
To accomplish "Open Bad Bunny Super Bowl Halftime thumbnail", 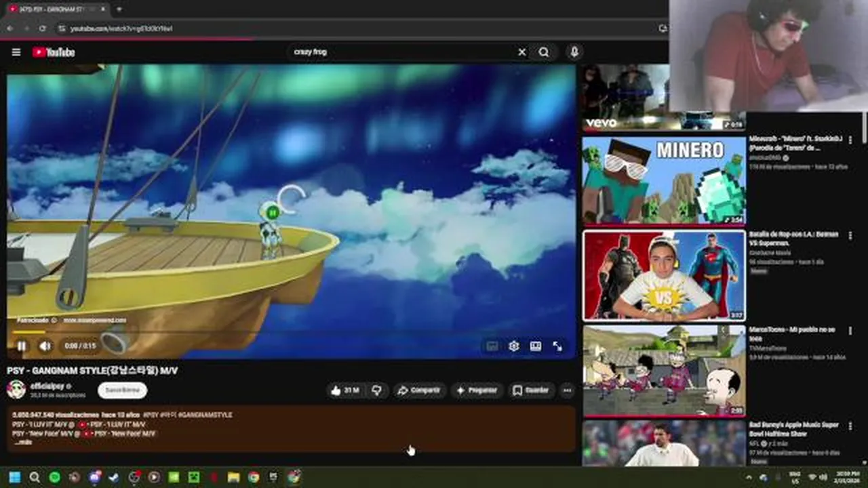I will tap(664, 443).
